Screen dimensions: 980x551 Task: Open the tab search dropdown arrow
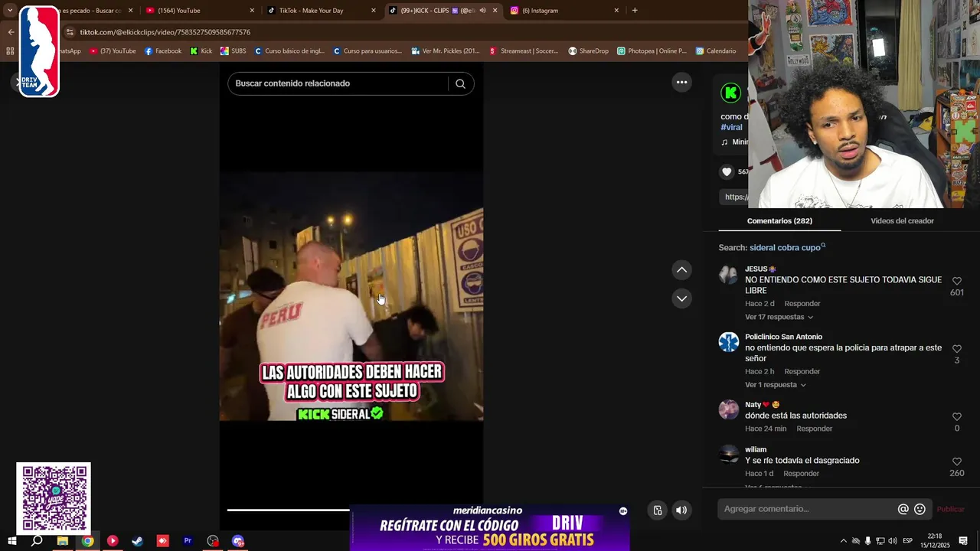(x=10, y=11)
